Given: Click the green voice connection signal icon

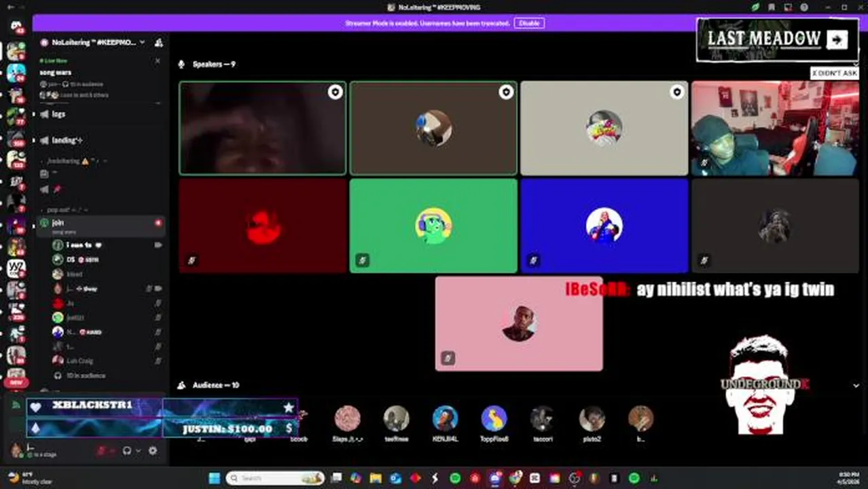Looking at the screenshot, I should 16,405.
